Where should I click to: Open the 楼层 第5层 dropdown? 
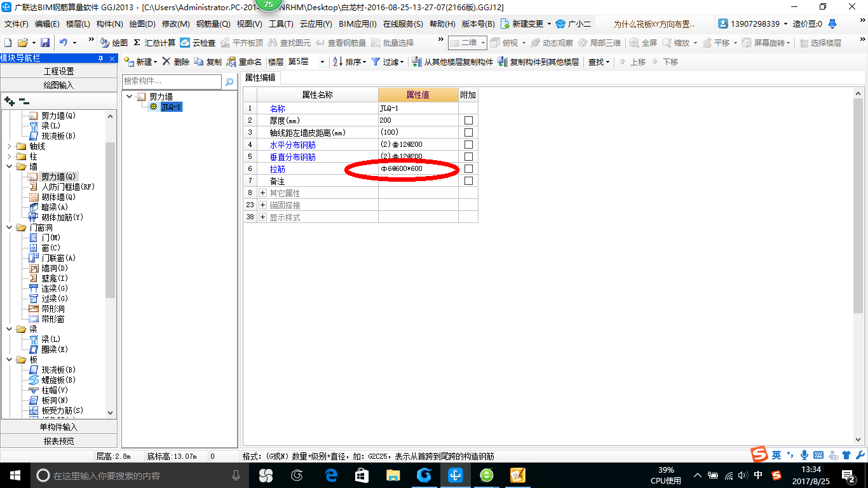(306, 62)
